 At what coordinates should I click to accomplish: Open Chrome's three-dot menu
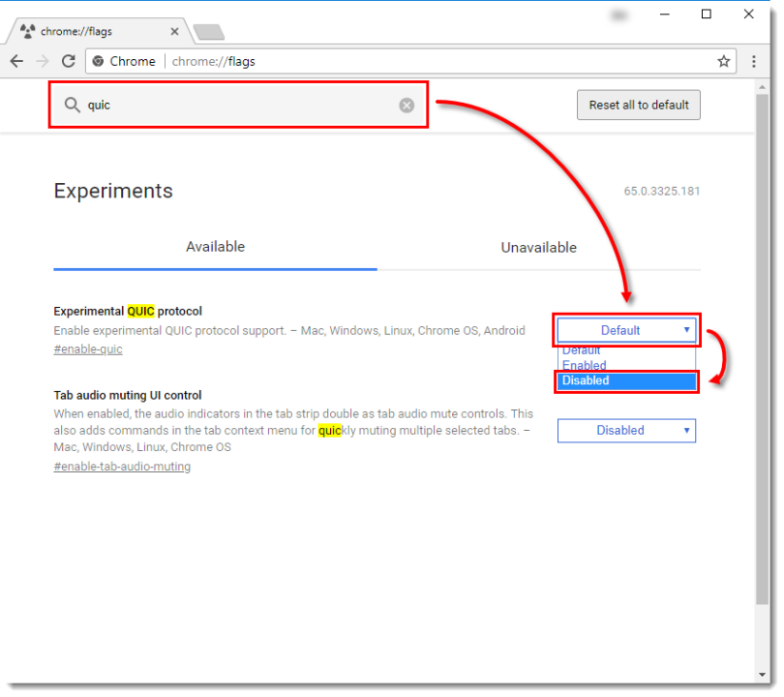tap(754, 60)
